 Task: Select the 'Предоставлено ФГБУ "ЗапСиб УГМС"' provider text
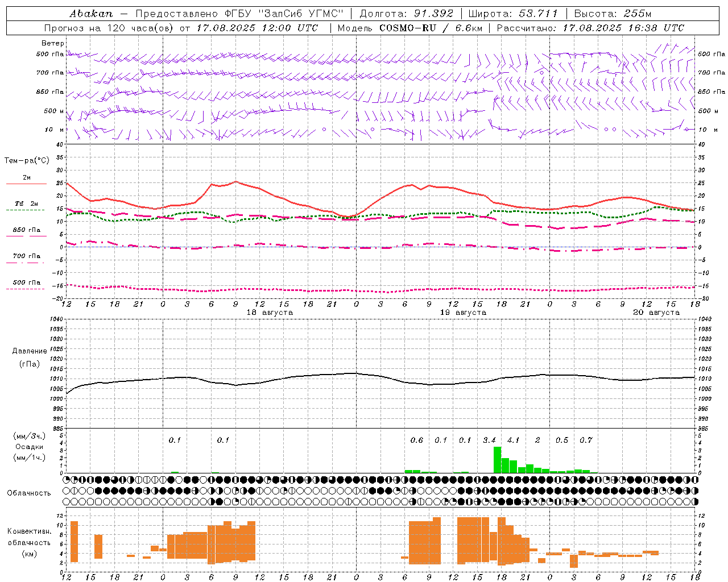tap(239, 14)
